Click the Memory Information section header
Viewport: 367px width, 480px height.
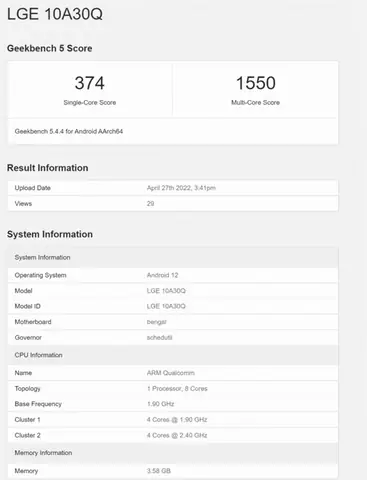(173, 453)
